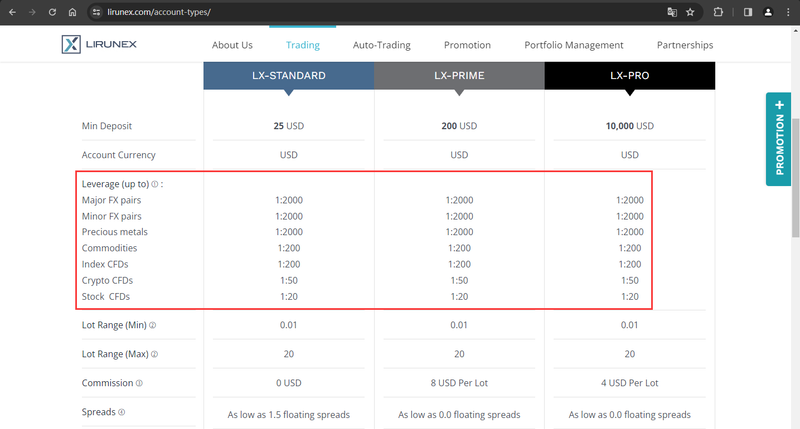
Task: Click the Precious metals label
Action: pos(115,232)
